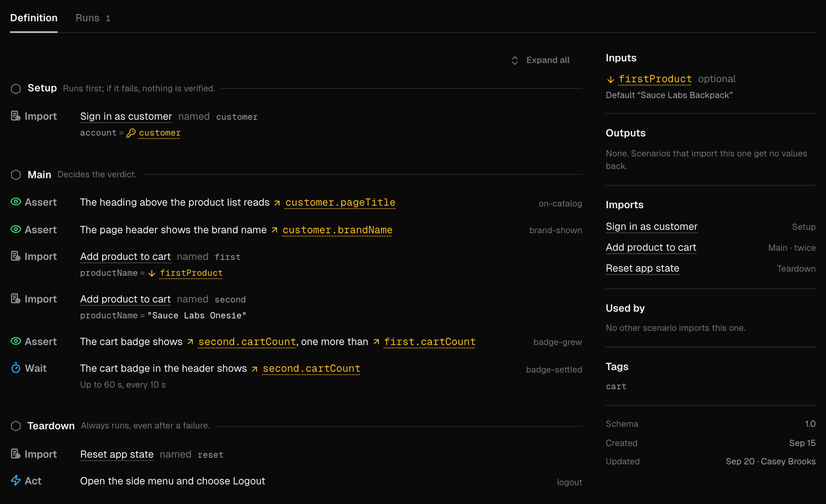Click the eye icon of badge-grew assert
The height and width of the screenshot is (504, 826).
(x=16, y=341)
